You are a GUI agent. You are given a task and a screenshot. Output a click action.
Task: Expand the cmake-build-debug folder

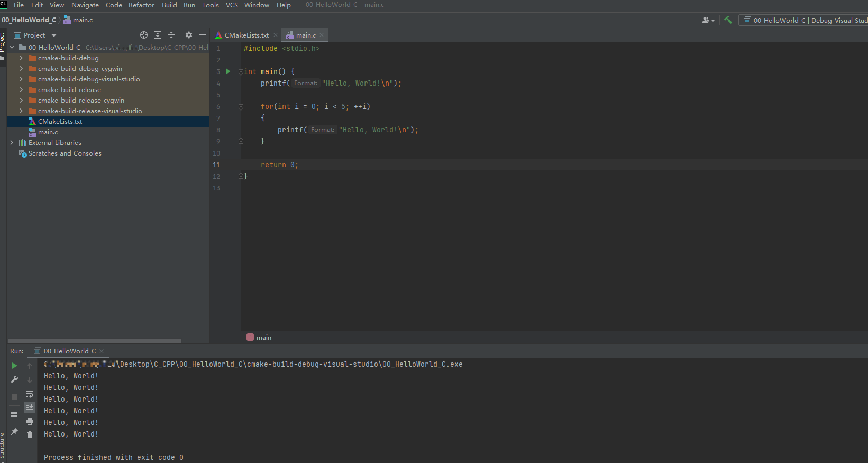click(21, 58)
